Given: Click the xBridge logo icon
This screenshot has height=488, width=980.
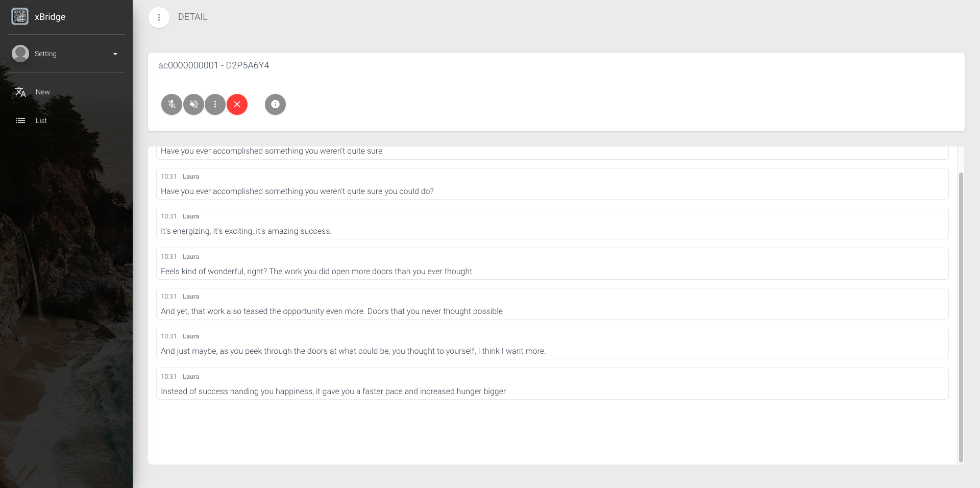Looking at the screenshot, I should [20, 16].
